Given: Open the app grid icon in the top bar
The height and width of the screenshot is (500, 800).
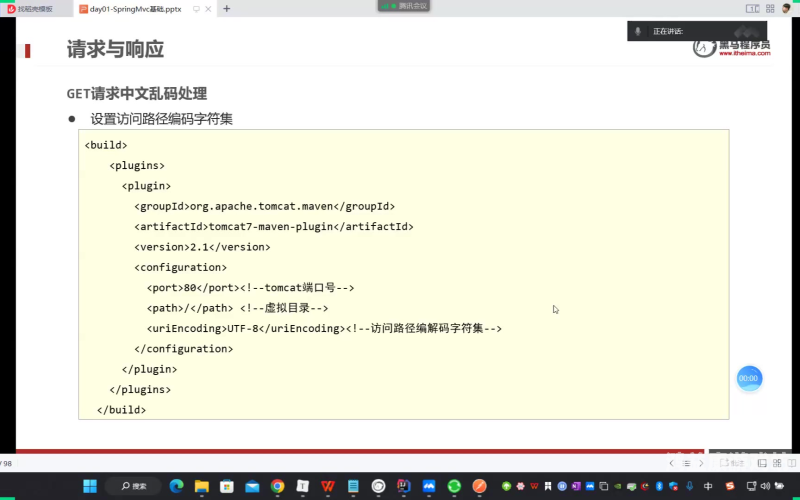Looking at the screenshot, I should pyautogui.click(x=770, y=9).
